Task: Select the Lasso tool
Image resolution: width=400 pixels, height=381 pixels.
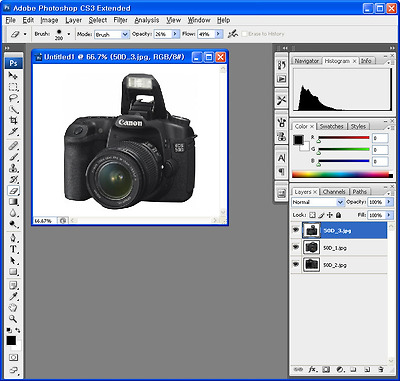Action: (13, 98)
